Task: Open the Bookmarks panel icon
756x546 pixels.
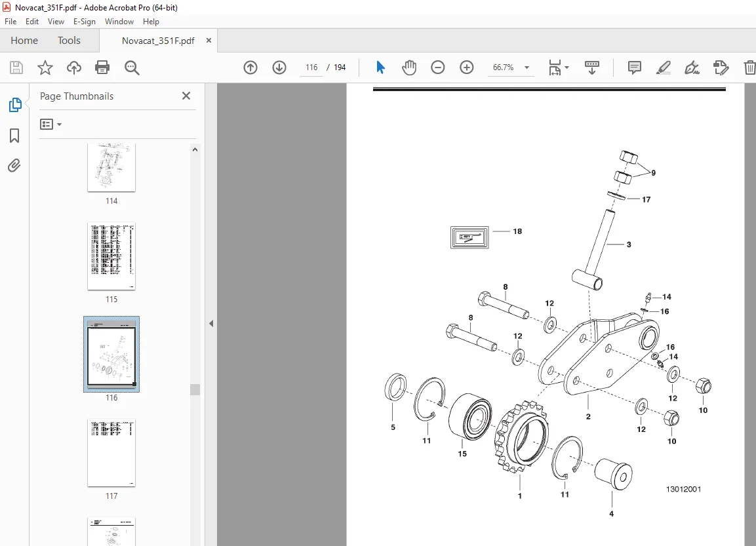Action: tap(14, 136)
